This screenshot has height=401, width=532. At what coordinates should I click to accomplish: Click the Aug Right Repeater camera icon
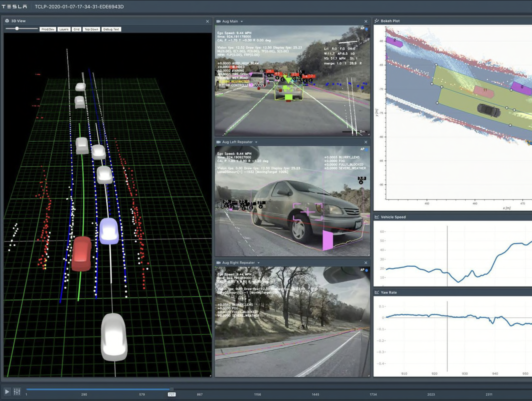[218, 263]
